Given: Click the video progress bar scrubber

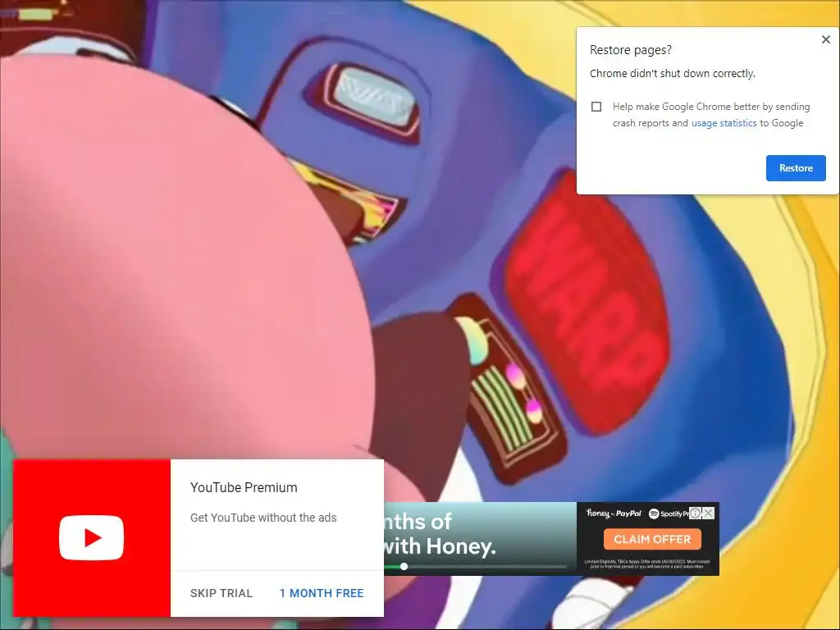Looking at the screenshot, I should pos(404,566).
